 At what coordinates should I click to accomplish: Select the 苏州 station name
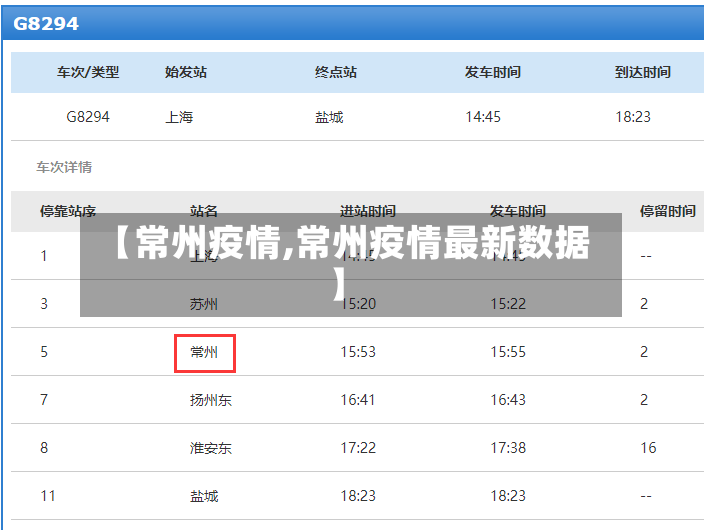(x=204, y=304)
